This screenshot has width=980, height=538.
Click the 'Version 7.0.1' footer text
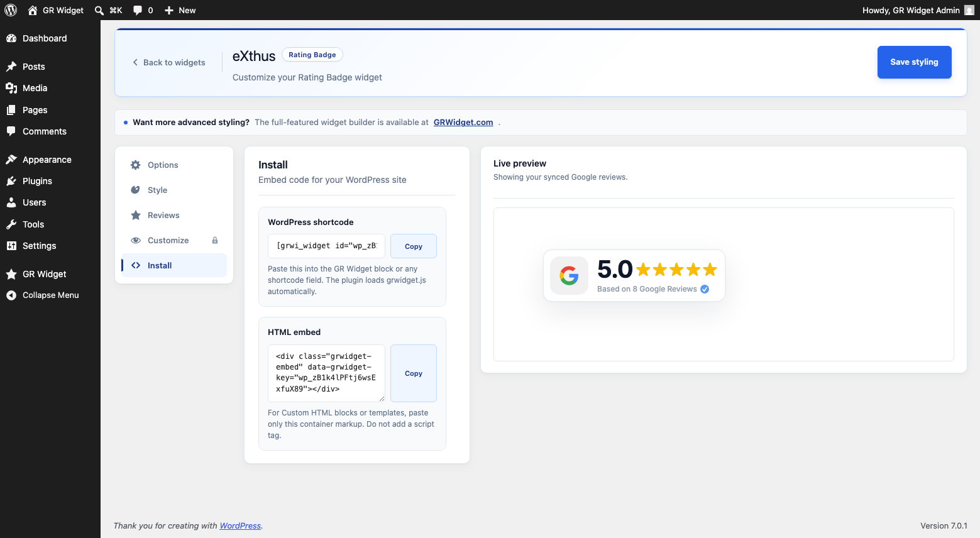coord(944,526)
